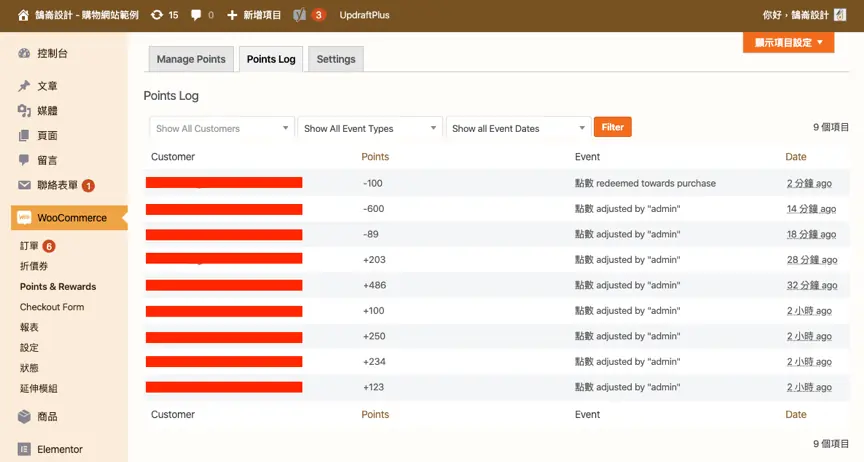This screenshot has width=864, height=462.
Task: Open the comments bubble icon in admin bar
Action: point(196,15)
